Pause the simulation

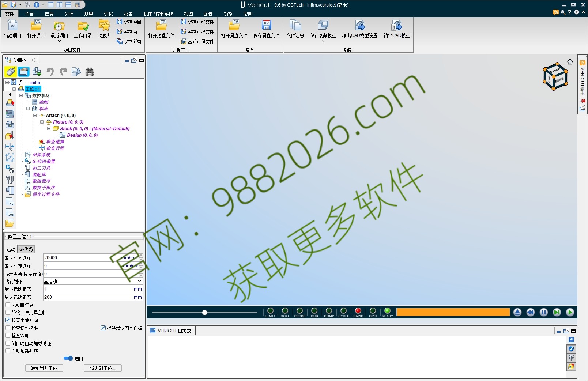pyautogui.click(x=543, y=312)
